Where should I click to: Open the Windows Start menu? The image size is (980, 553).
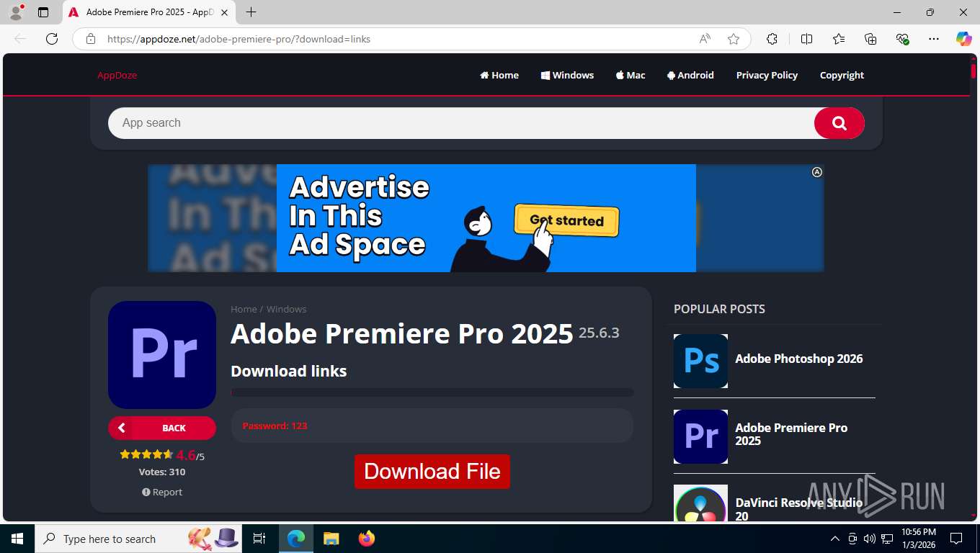point(17,539)
